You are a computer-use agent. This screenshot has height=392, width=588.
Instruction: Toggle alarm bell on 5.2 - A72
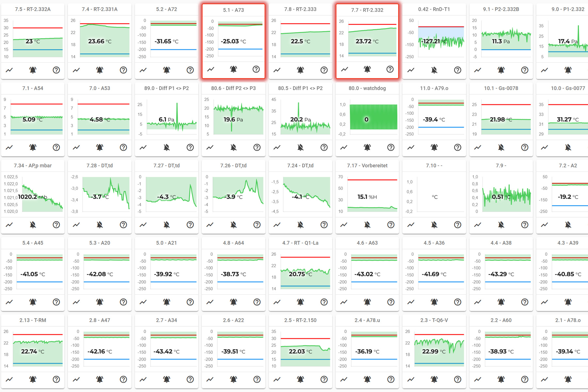(x=167, y=70)
